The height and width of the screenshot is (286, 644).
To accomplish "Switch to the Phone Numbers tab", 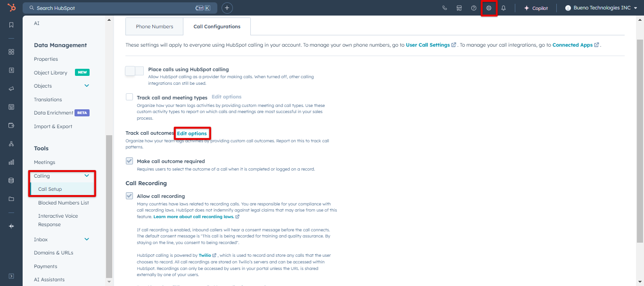I will (x=154, y=26).
